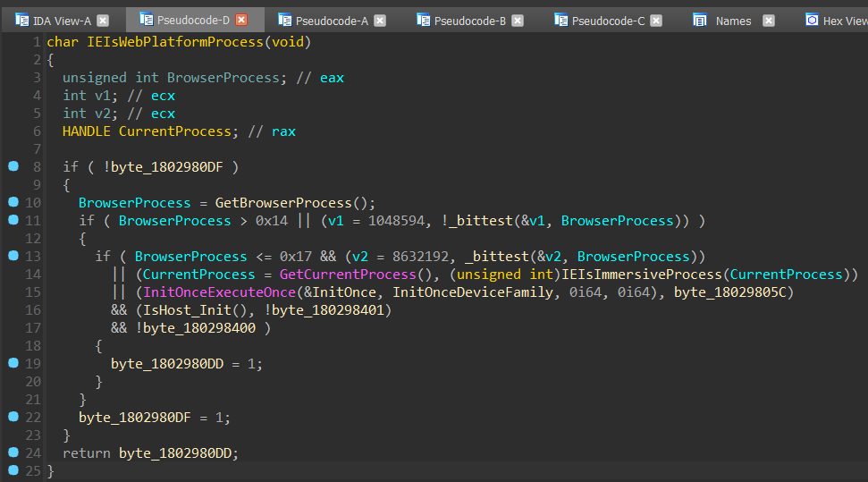Switch to the Pseudocode-B tab
The height and width of the screenshot is (482, 868).
pos(469,21)
